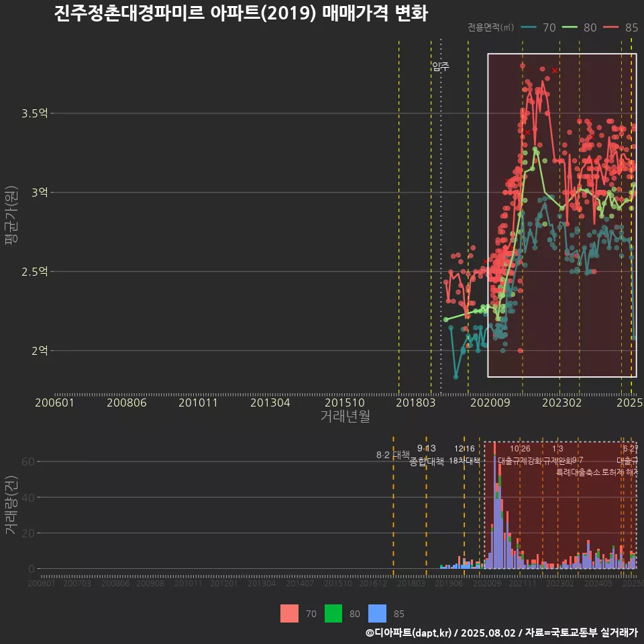Click the 60 tick on the volume chart

pyautogui.click(x=28, y=462)
